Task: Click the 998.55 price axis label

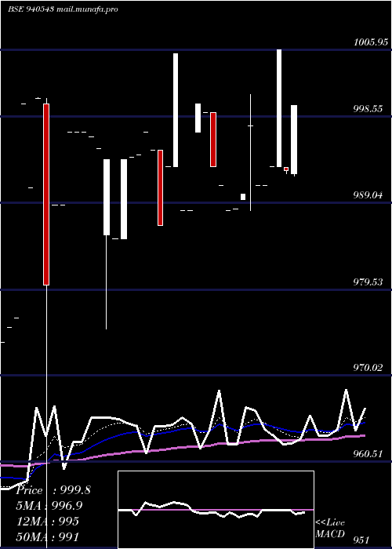Action: point(368,109)
